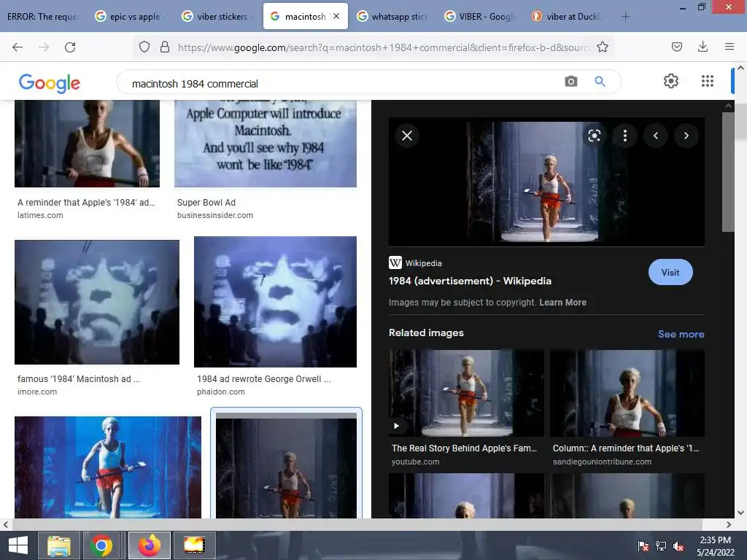Open sandiegouniontribune related image thumbnail

click(x=627, y=393)
